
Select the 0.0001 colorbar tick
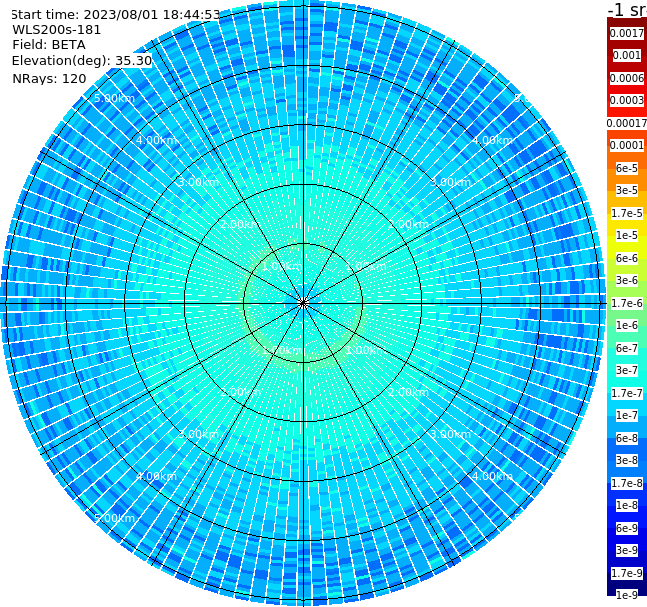(627, 145)
